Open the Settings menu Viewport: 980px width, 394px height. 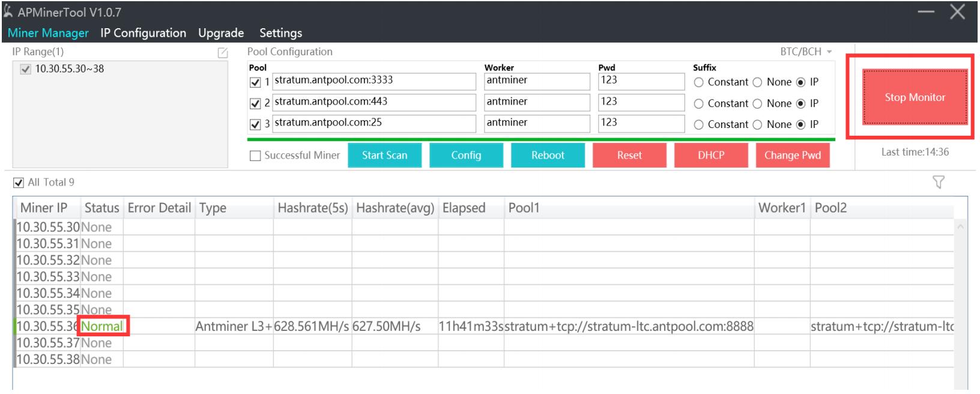click(x=280, y=33)
